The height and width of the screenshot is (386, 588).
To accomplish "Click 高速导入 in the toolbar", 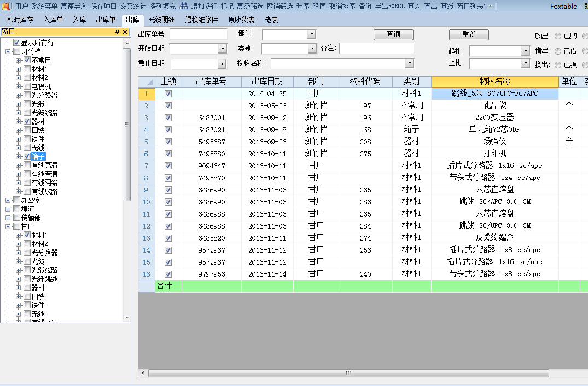I will pos(74,6).
